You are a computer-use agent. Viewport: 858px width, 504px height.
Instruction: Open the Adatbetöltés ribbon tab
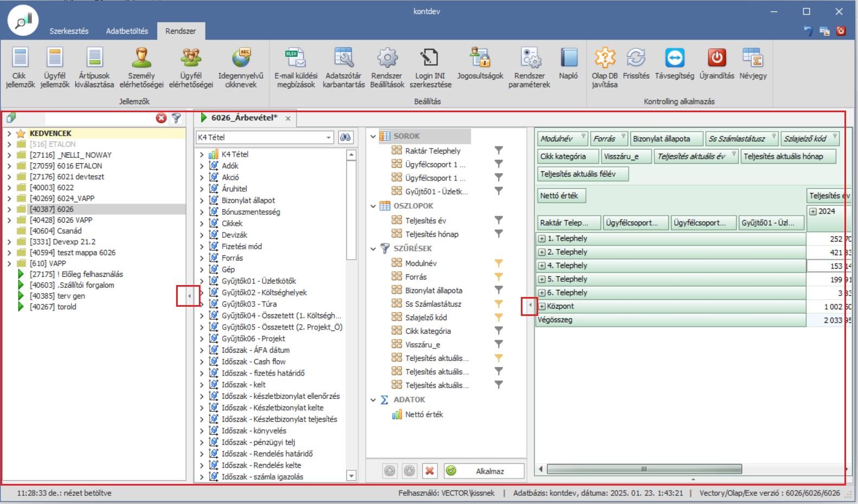127,31
